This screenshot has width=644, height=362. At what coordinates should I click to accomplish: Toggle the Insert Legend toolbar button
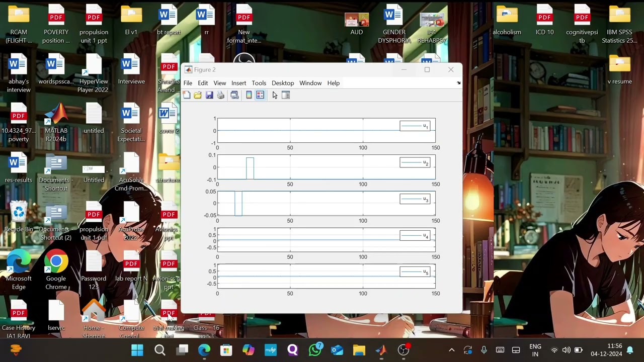click(260, 95)
